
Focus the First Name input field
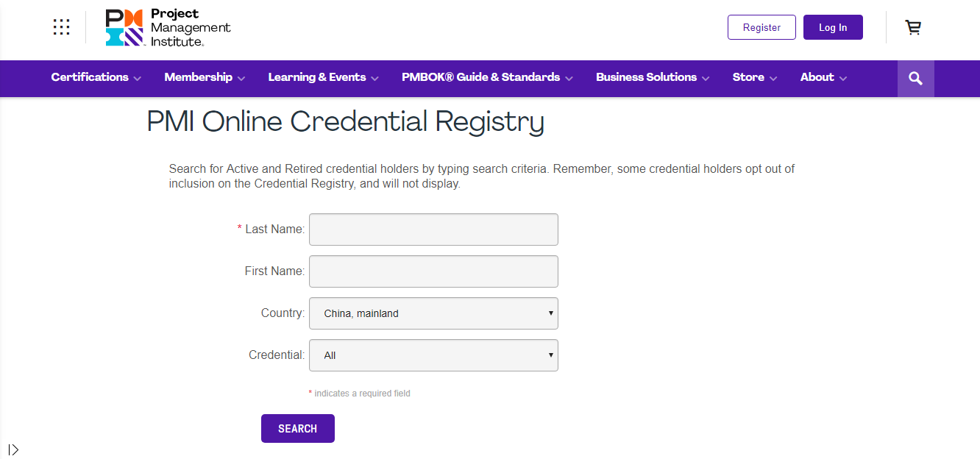coord(433,271)
